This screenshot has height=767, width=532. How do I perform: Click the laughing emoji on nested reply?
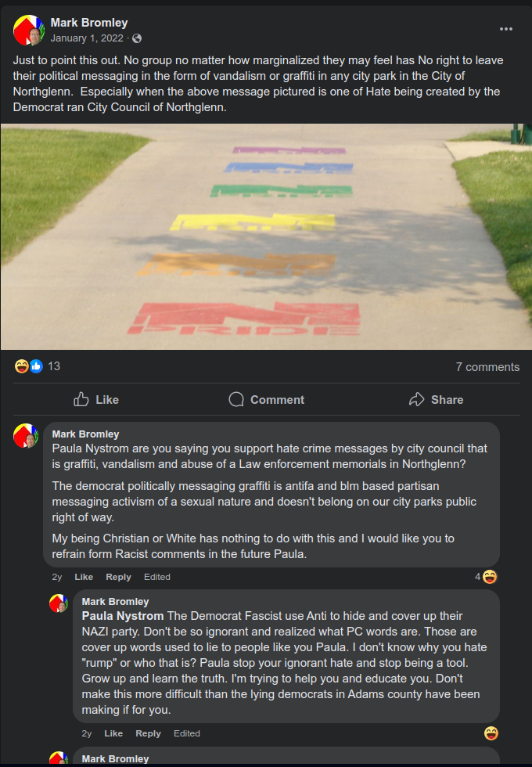(x=491, y=733)
